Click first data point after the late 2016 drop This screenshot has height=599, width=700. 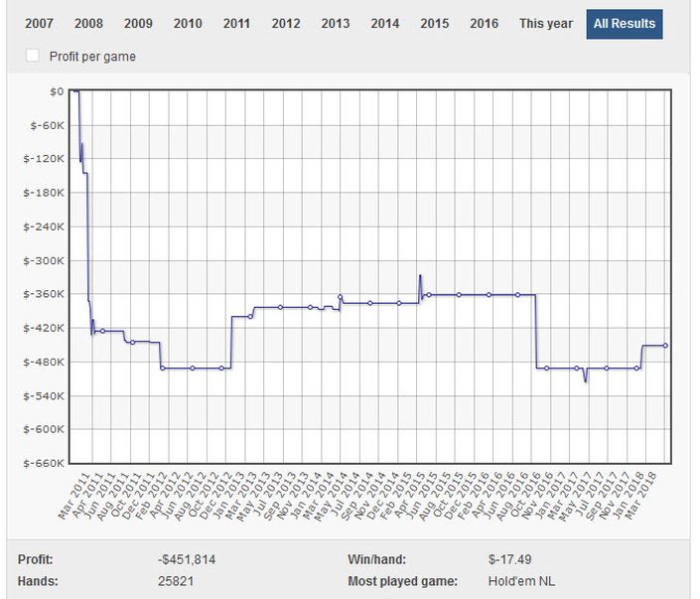(x=546, y=369)
